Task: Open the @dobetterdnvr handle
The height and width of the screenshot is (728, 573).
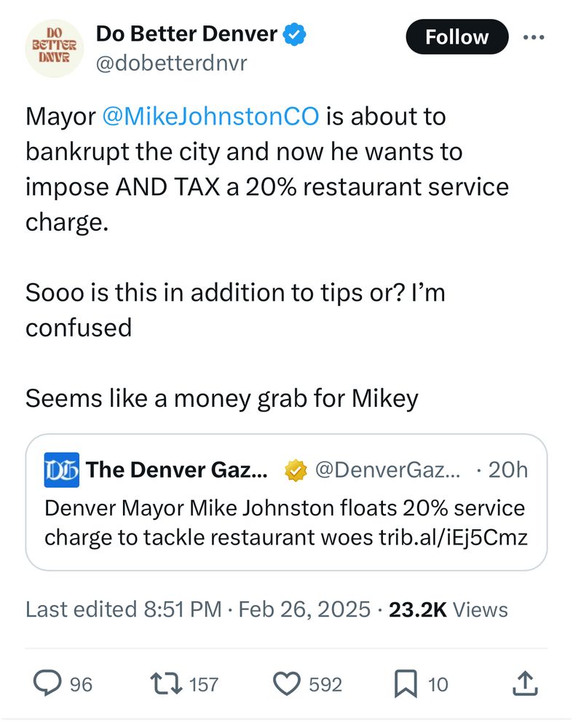Action: tap(171, 63)
